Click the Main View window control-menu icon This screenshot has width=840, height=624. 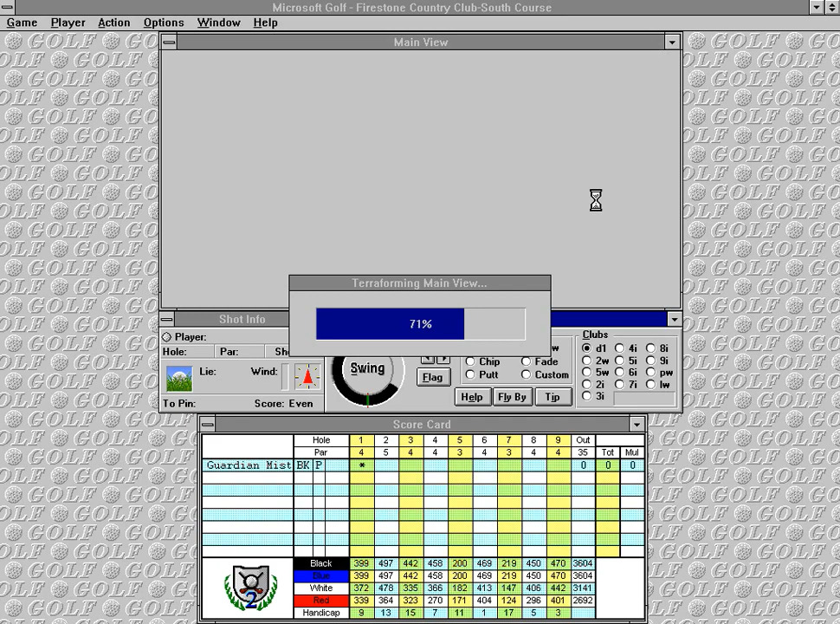(x=169, y=42)
